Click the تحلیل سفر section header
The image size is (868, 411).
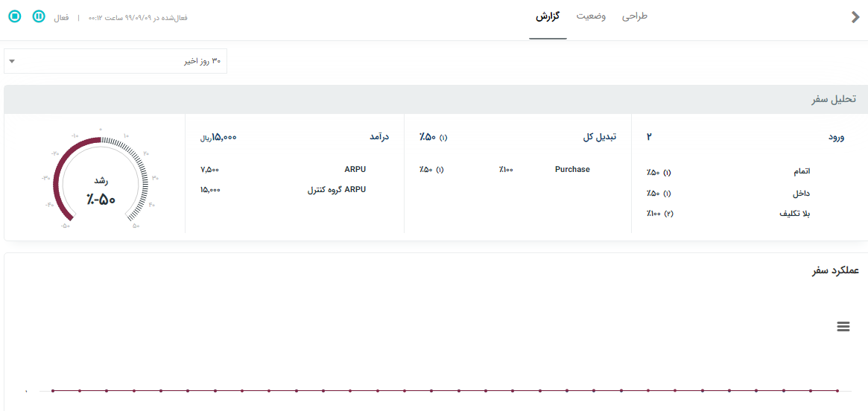(x=834, y=99)
